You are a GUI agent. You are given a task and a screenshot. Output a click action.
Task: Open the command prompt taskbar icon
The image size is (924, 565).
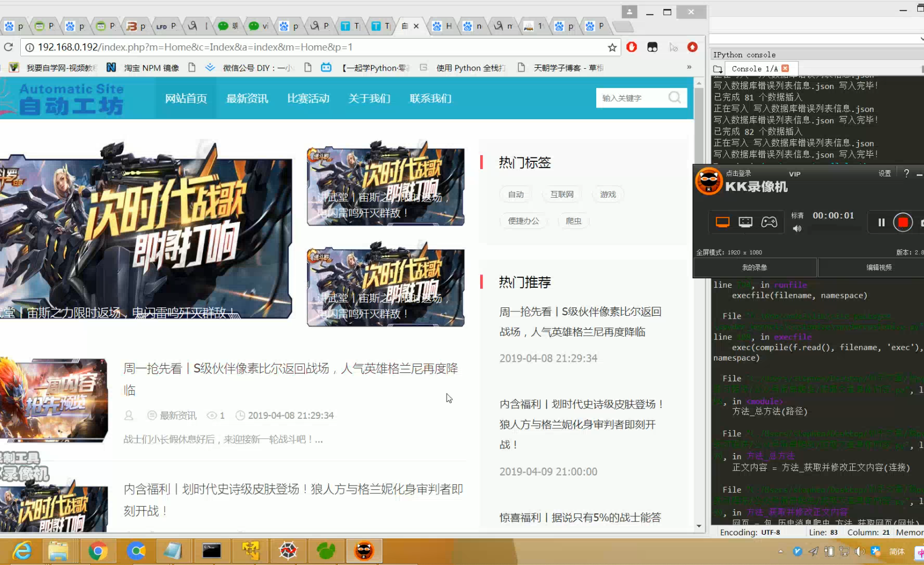[x=212, y=551]
